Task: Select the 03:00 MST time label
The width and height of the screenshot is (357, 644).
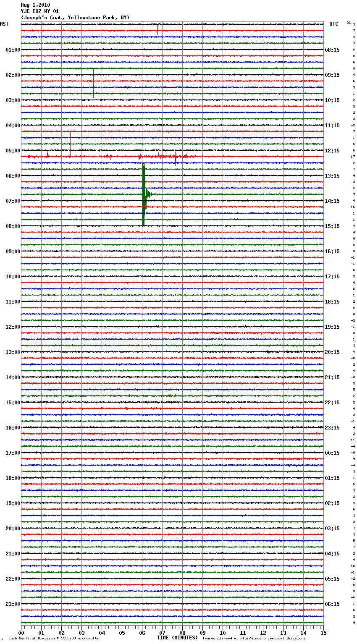Action: coord(13,100)
